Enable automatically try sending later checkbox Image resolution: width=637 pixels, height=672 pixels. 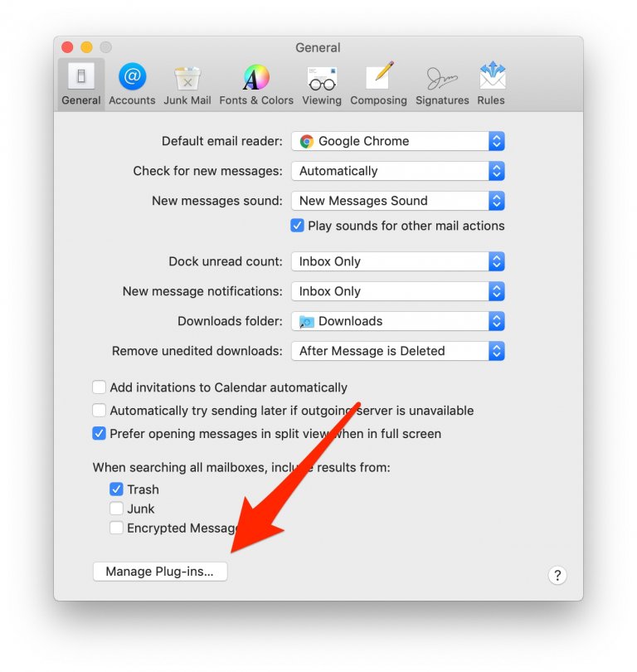(x=99, y=410)
